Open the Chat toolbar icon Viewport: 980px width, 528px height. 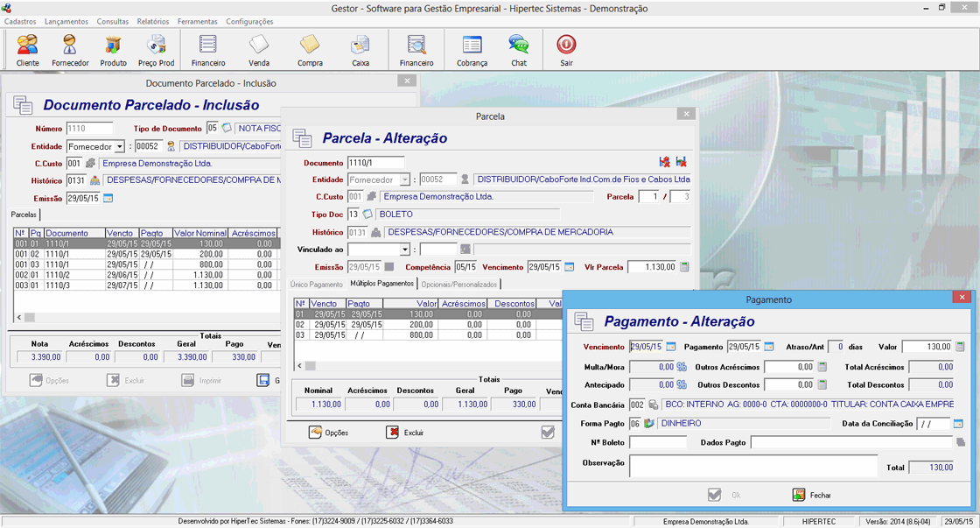point(519,50)
